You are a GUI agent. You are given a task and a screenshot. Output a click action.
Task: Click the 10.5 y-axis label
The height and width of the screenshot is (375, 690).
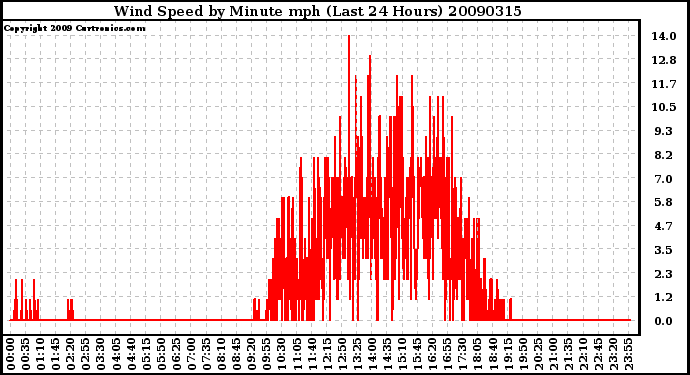tap(664, 107)
